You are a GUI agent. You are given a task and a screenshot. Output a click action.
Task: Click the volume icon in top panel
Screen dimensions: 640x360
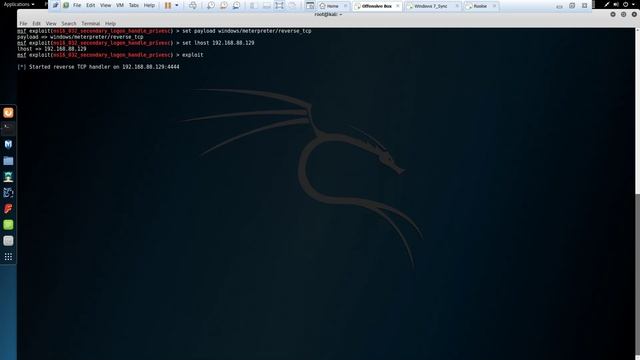[616, 4]
